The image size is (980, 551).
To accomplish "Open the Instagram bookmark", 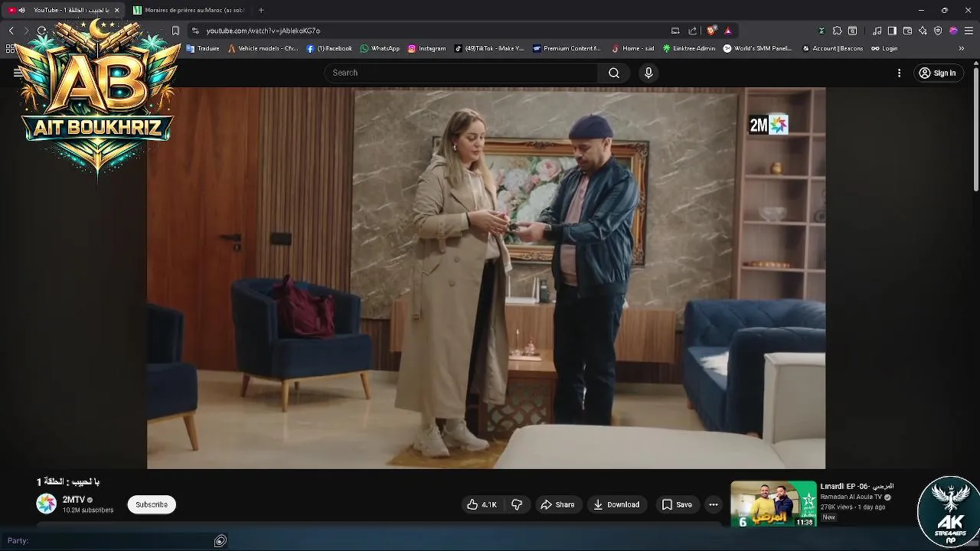I will [x=426, y=48].
